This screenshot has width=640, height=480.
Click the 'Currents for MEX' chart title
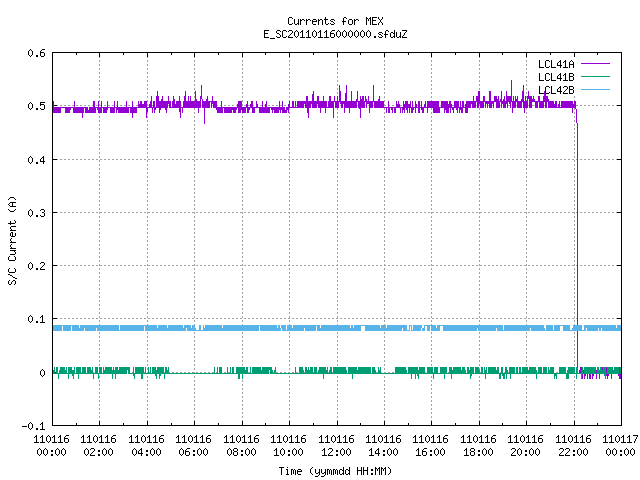[x=335, y=21]
